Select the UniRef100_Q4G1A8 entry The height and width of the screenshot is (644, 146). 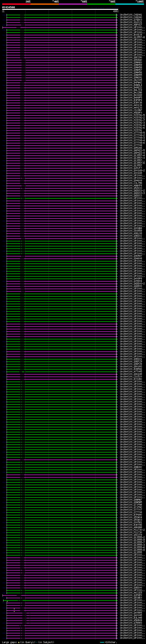(x=131, y=374)
